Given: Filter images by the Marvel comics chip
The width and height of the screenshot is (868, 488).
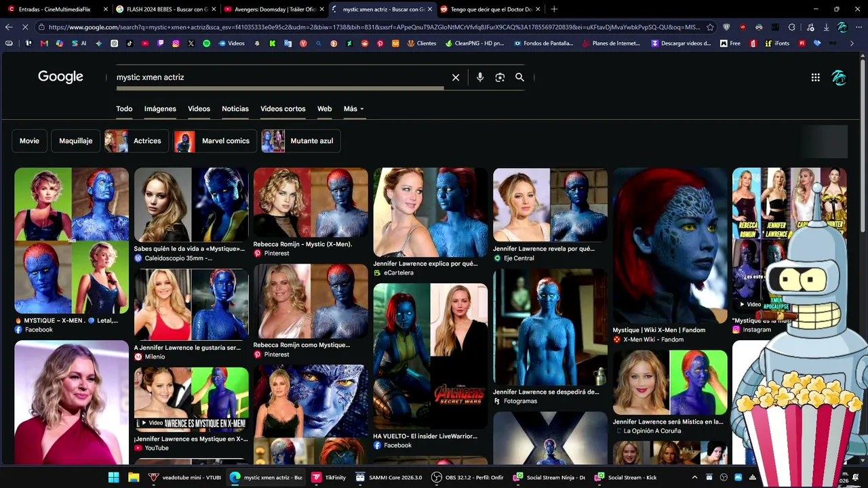Looking at the screenshot, I should click(215, 141).
